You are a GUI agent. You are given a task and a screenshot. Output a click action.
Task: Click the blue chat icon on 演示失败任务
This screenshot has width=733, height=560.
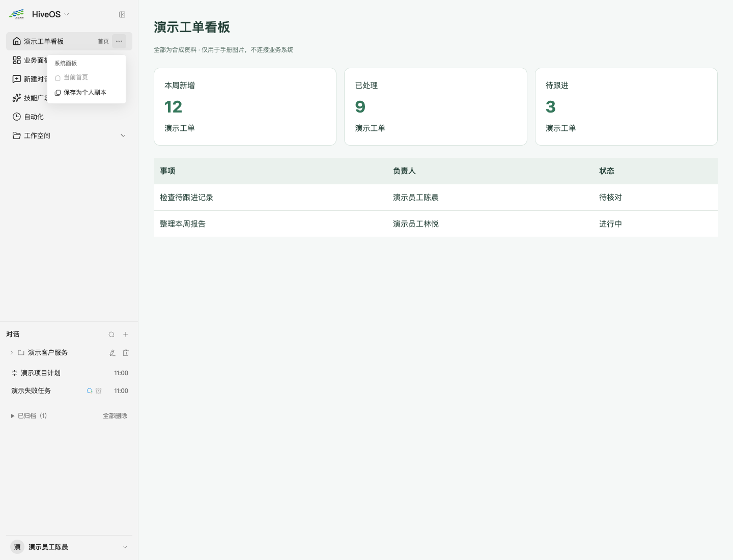coord(90,391)
